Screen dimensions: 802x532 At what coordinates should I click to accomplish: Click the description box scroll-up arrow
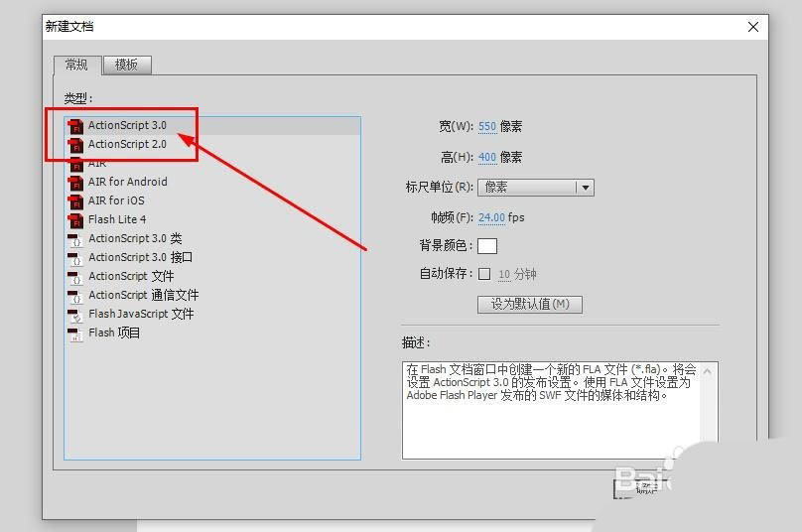pos(708,371)
